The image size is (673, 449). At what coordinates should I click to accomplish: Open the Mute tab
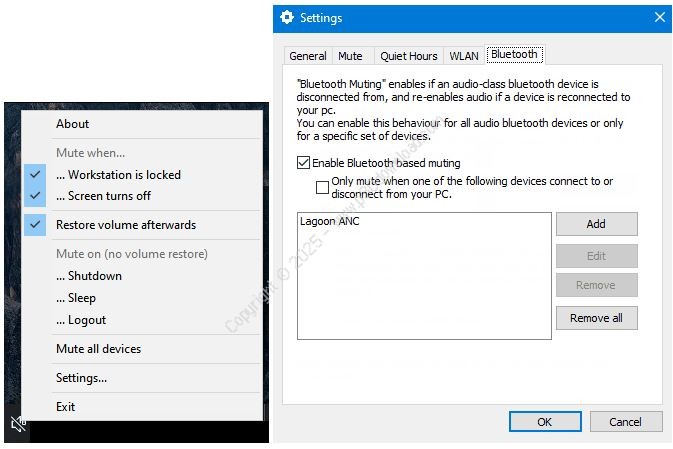(350, 56)
